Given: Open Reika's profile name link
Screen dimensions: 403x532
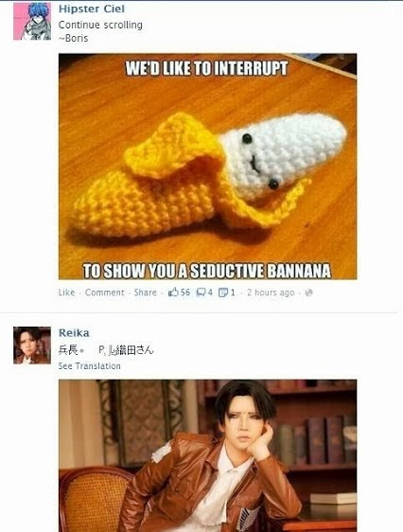Looking at the screenshot, I should pyautogui.click(x=74, y=333).
